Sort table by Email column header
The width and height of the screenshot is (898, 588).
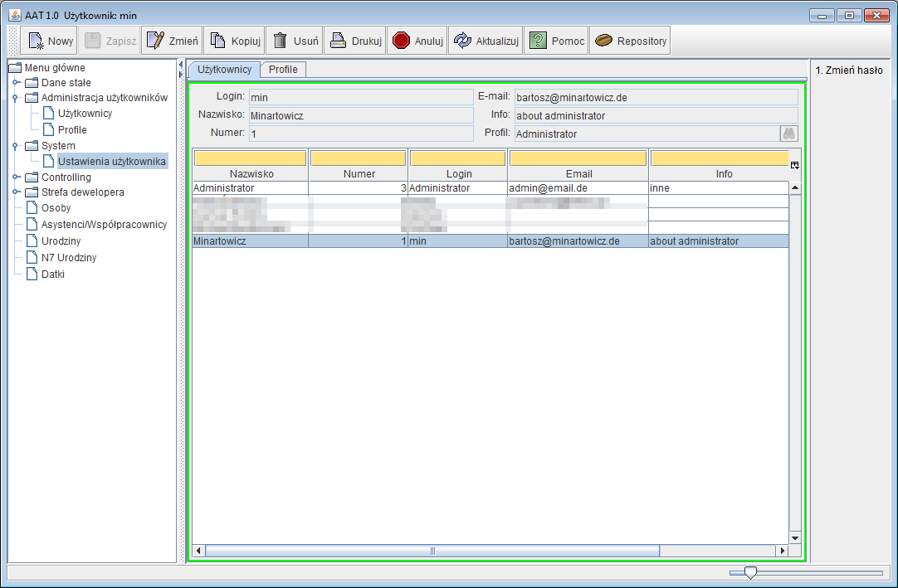(578, 174)
